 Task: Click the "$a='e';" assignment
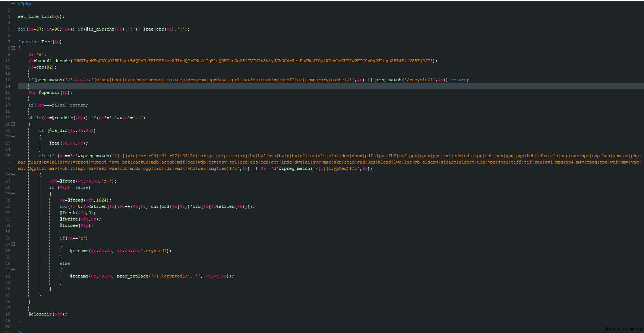37,55
